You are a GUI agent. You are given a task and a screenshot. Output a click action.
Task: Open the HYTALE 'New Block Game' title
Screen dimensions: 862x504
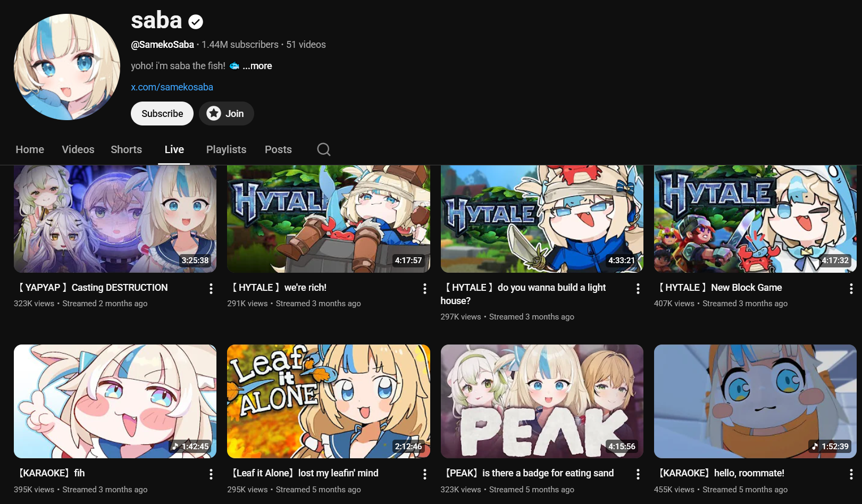tap(721, 288)
